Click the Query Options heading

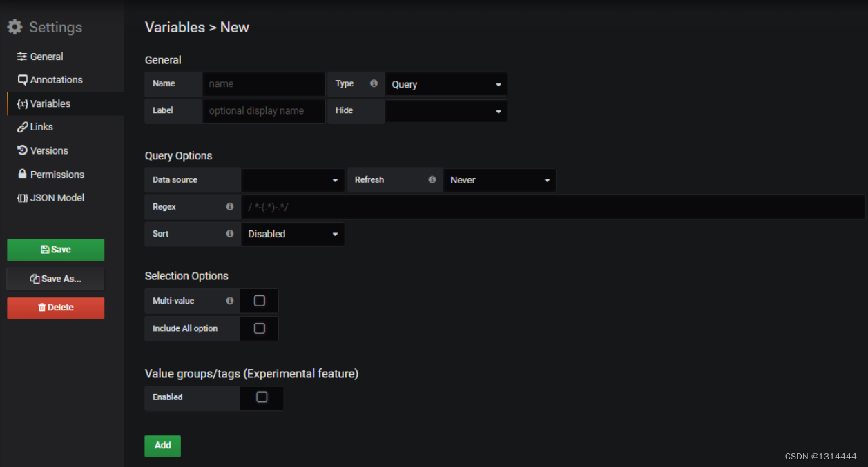(179, 156)
